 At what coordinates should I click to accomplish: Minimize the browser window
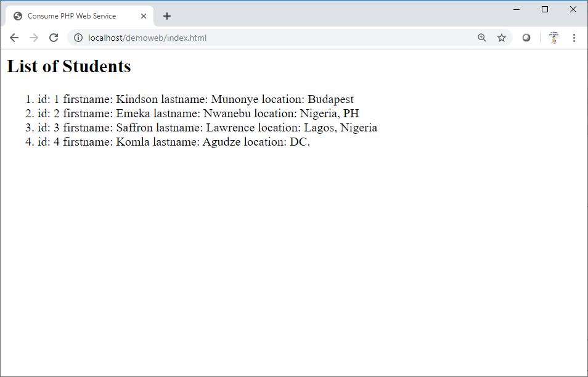(517, 9)
